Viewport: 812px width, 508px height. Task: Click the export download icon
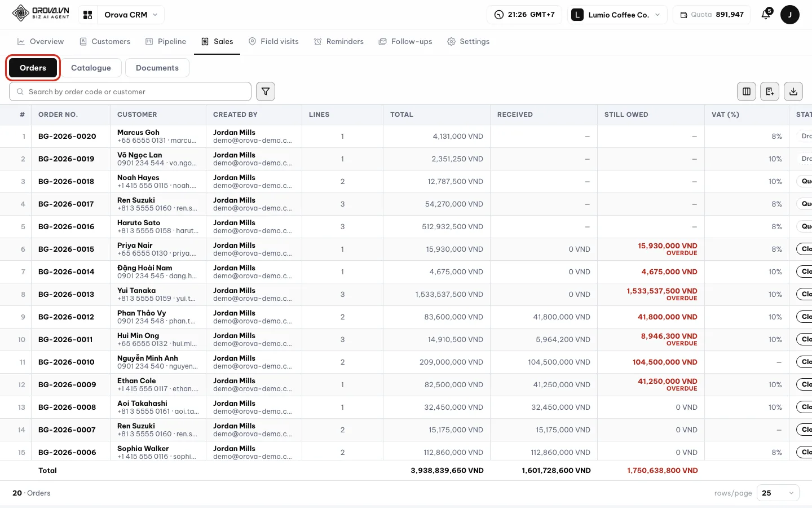(793, 91)
